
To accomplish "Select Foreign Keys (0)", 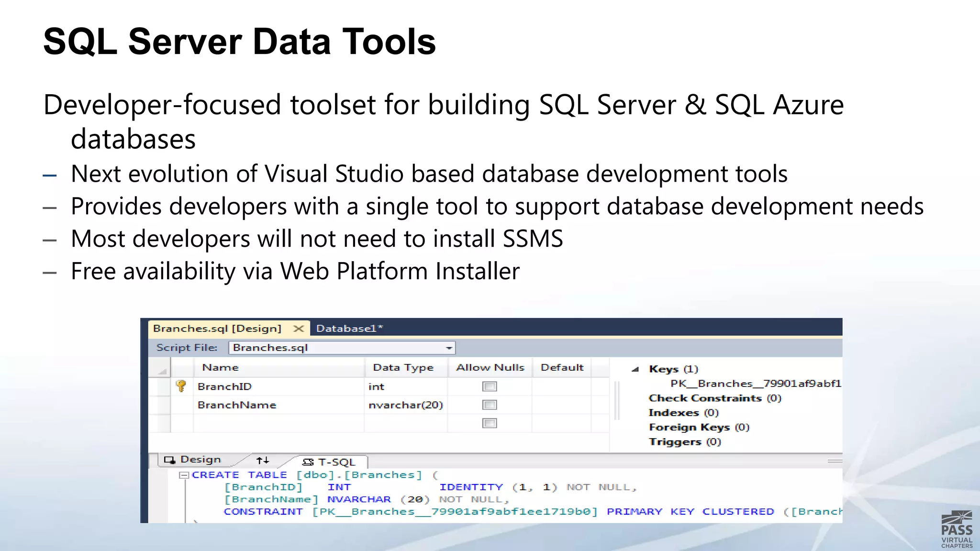I will [699, 427].
